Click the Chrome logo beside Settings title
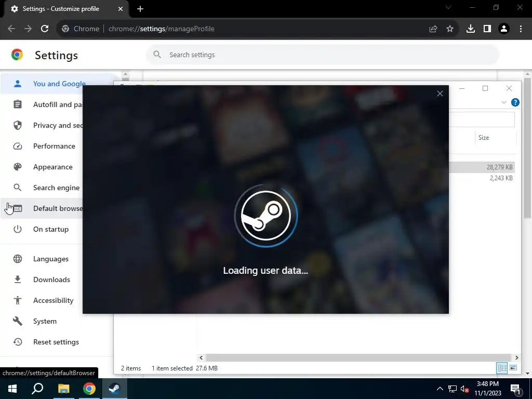Viewport: 532px width, 399px height. (x=17, y=55)
